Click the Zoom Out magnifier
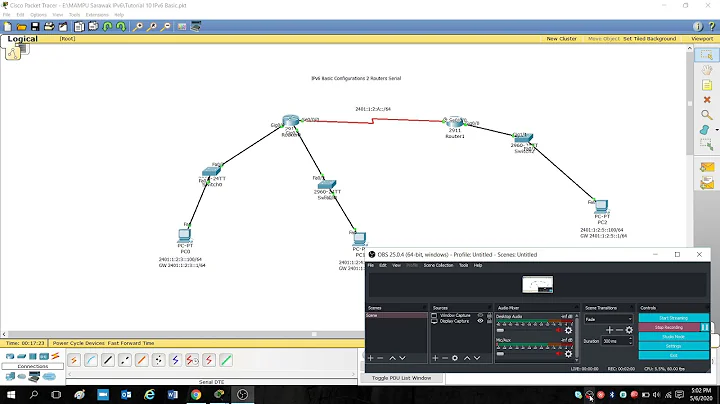Viewport: 720px width, 404px height. click(x=166, y=27)
